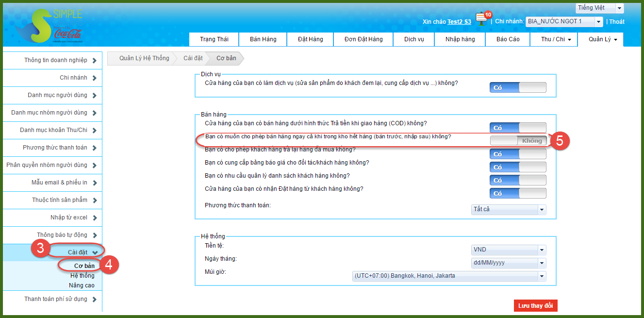This screenshot has width=644, height=318.
Task: Click arrow icon beside Thông tin doanh nghiệp
Action: click(x=94, y=61)
